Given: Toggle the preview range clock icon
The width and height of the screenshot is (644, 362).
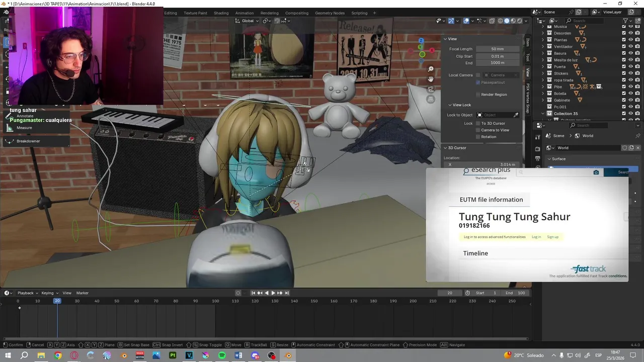Looking at the screenshot, I should 468,293.
